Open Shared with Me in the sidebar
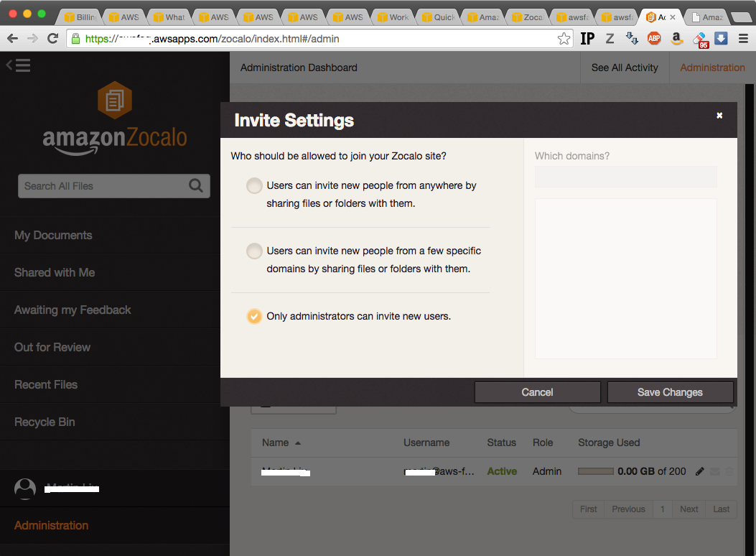 point(55,272)
